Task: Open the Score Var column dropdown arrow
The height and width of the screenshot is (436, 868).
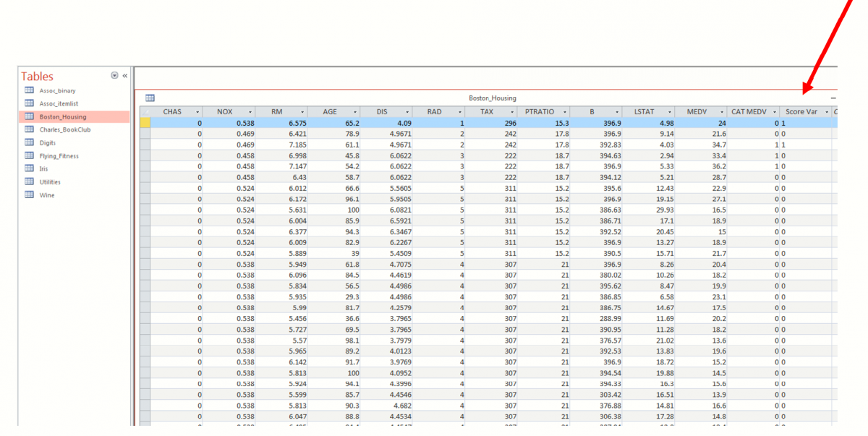Action: click(826, 112)
